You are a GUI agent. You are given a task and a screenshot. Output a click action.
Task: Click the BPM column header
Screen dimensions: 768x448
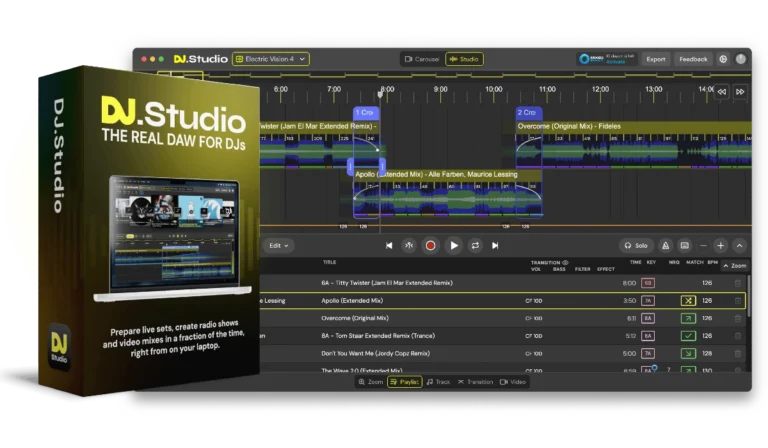pos(712,262)
